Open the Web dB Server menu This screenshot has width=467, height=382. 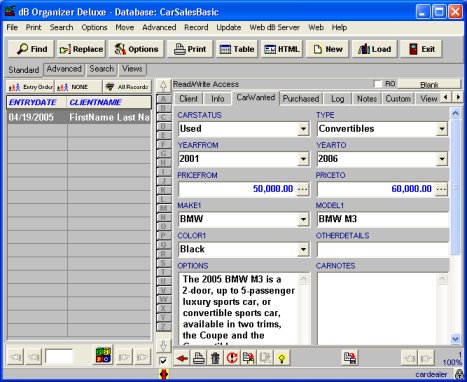[x=275, y=27]
